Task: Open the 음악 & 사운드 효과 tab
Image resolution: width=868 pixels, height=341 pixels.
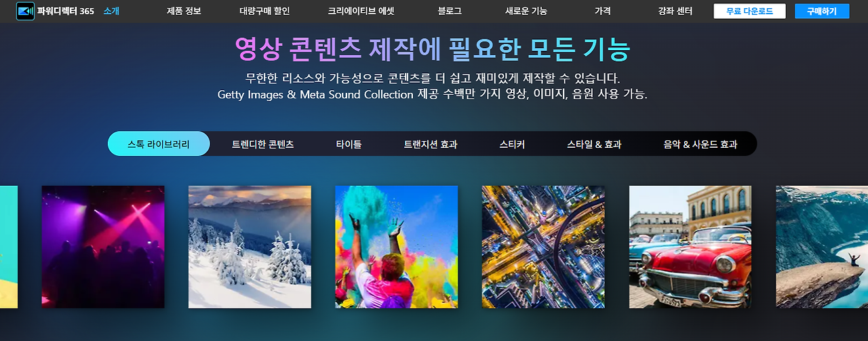Action: [701, 144]
